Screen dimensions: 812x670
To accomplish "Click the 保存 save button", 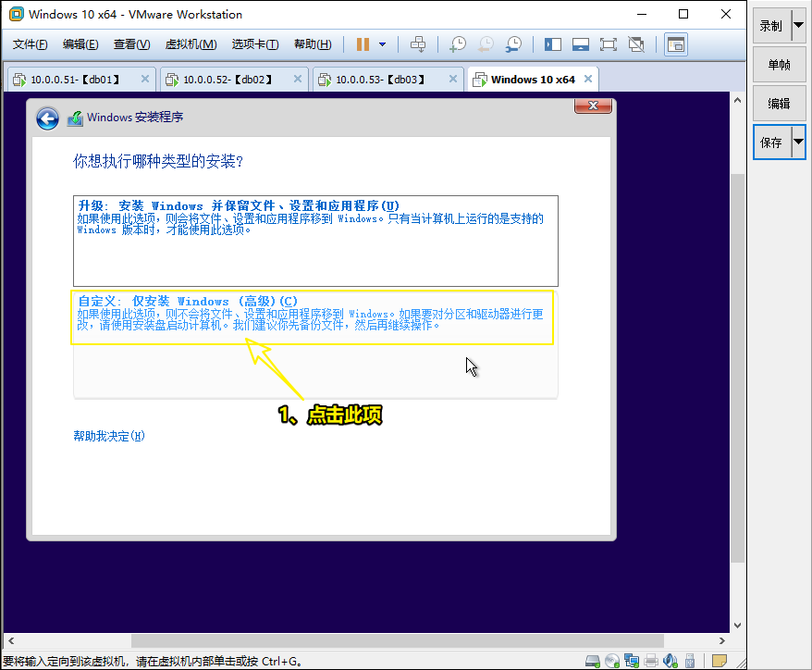I will (x=772, y=142).
